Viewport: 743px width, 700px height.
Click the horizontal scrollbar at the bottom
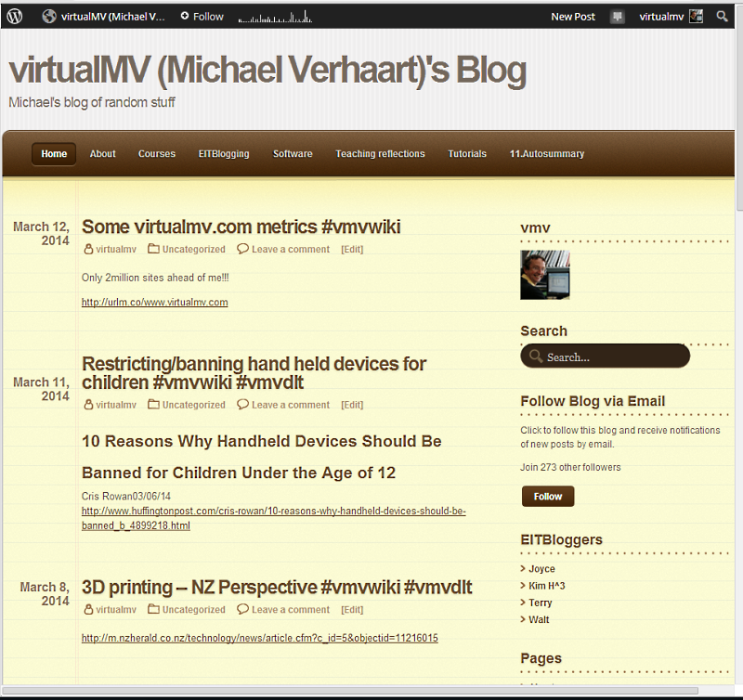point(350,691)
